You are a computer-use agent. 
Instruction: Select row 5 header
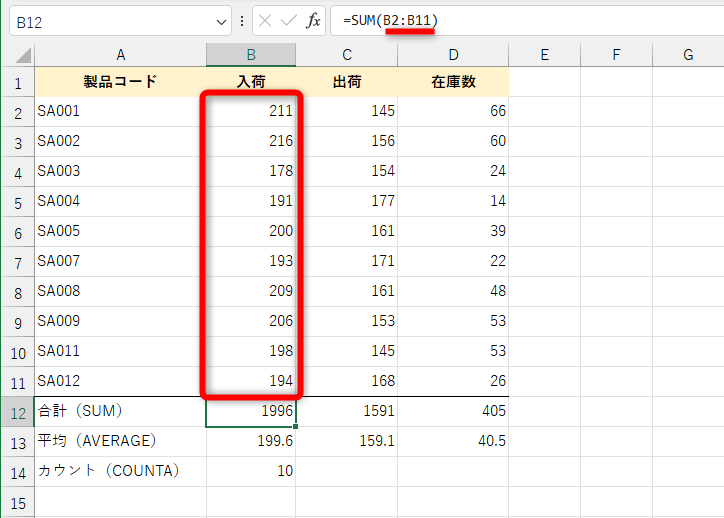[x=18, y=202]
